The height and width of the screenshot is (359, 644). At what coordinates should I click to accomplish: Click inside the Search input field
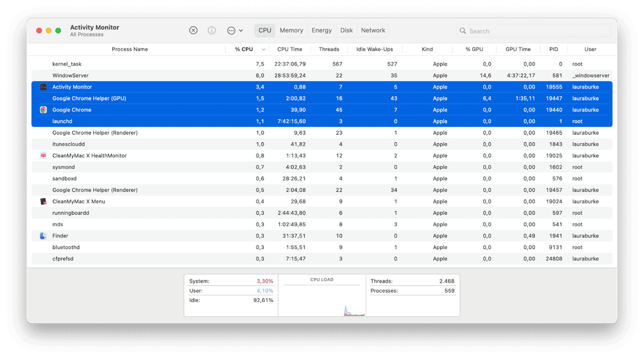(x=530, y=31)
